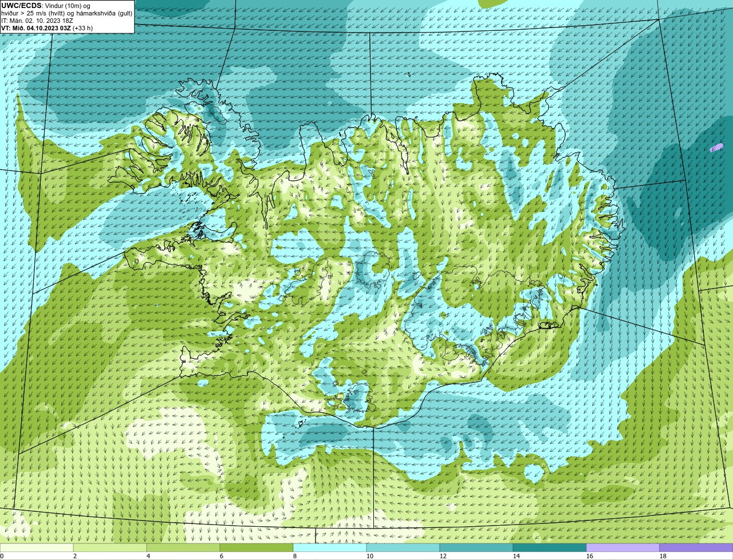Click the "0" label on the wind scale

coord(2,556)
